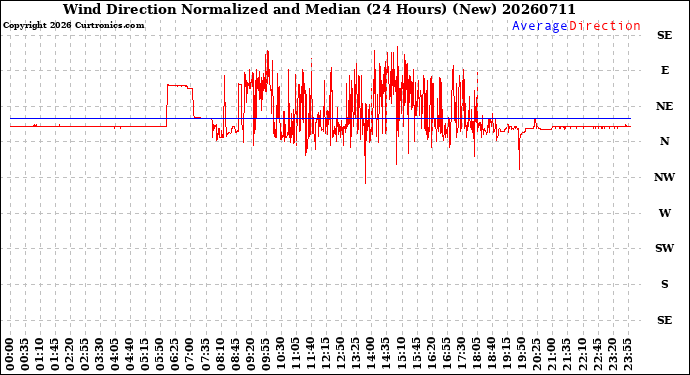Click the 12:50 time label

click(341, 354)
